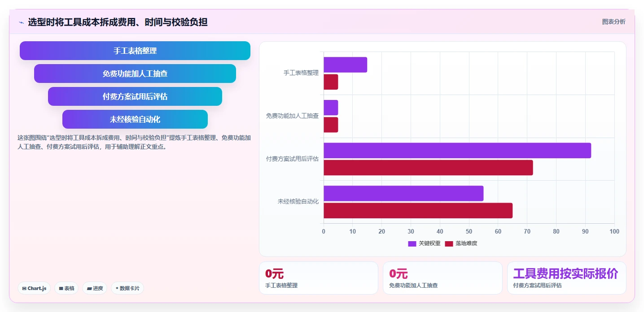
Task: Toggle the 关键权重 legend purple swatch
Action: 412,243
